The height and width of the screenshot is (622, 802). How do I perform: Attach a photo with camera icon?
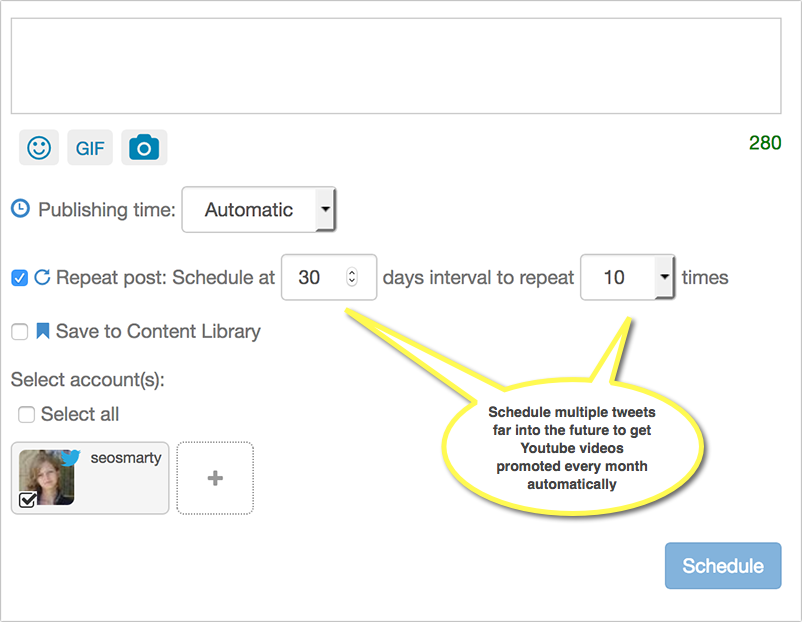click(144, 148)
